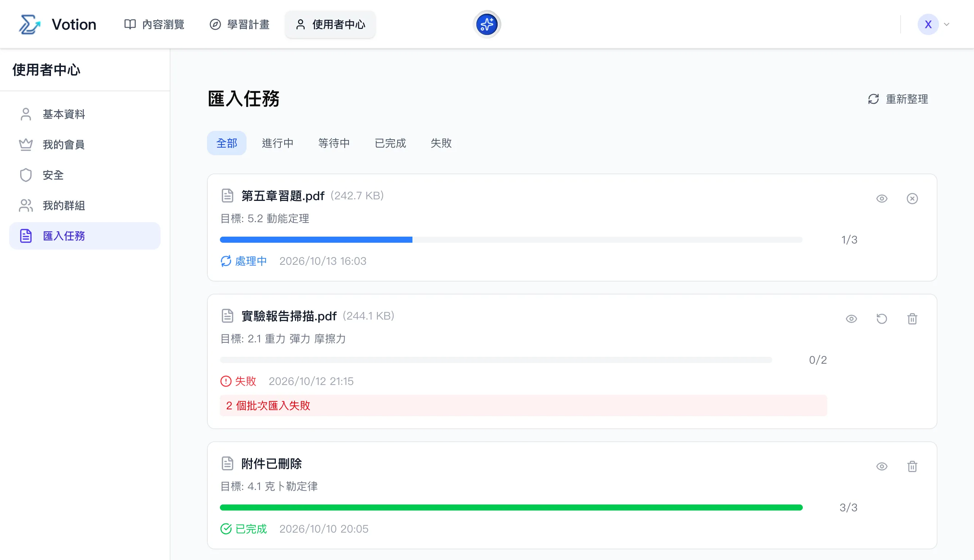Viewport: 974px width, 560px height.
Task: Click the 目標: 5.2 動能定理 text
Action: tap(264, 218)
